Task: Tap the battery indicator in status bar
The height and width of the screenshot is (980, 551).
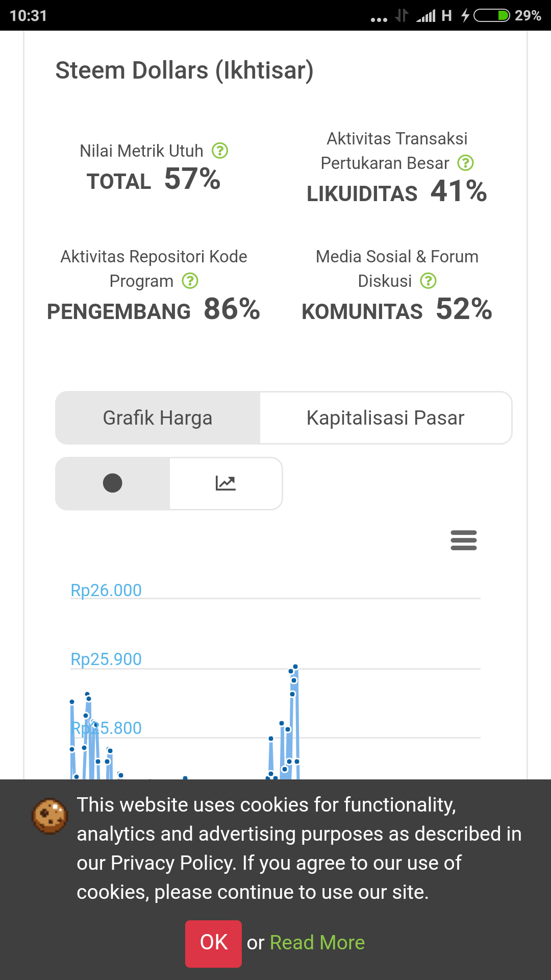Action: (491, 15)
